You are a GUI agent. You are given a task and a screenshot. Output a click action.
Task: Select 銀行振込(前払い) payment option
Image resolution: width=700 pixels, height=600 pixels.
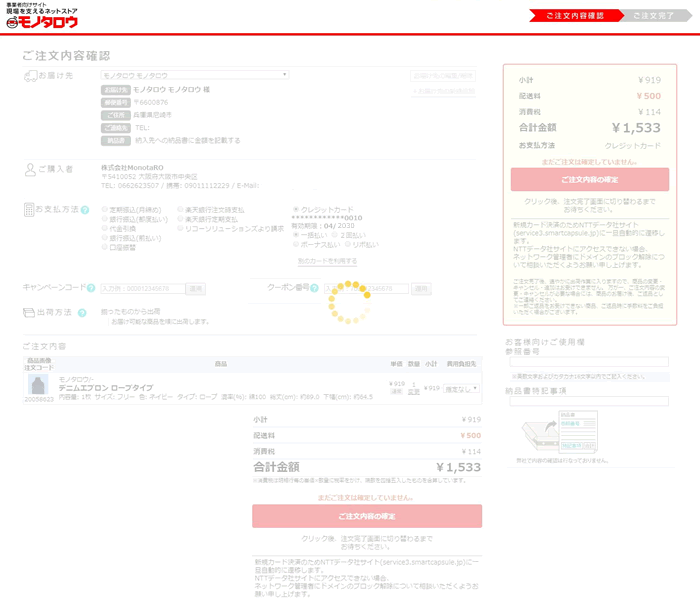tap(105, 237)
